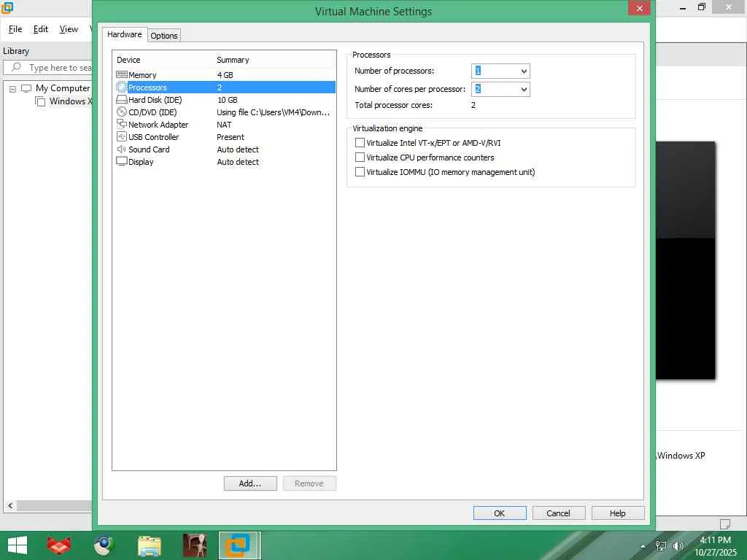Click the VMware logo in title bar
747x560 pixels.
pos(7,7)
